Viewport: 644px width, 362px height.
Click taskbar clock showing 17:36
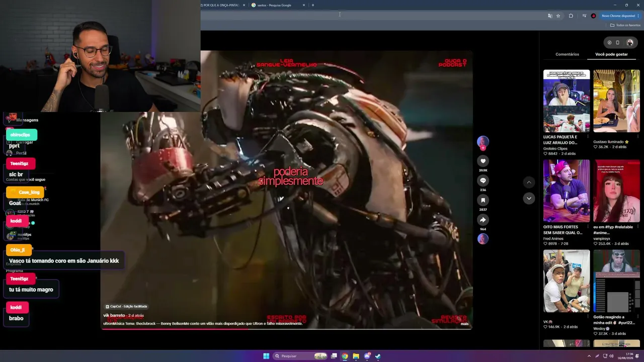[x=626, y=356]
